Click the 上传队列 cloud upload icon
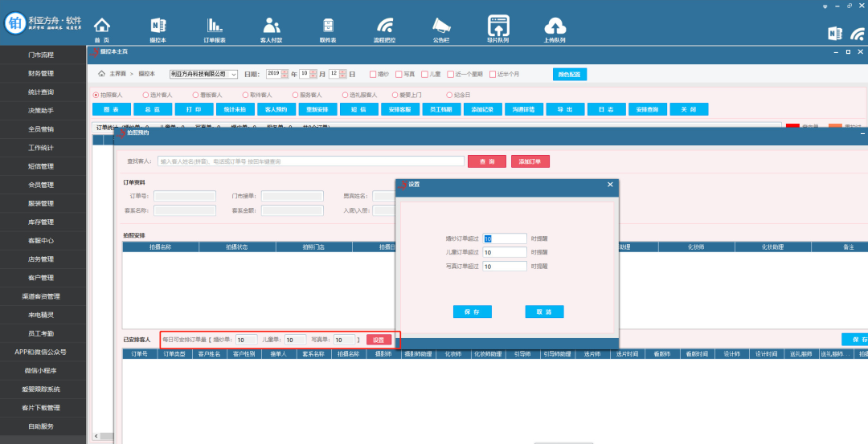868x444 pixels. pos(555,26)
